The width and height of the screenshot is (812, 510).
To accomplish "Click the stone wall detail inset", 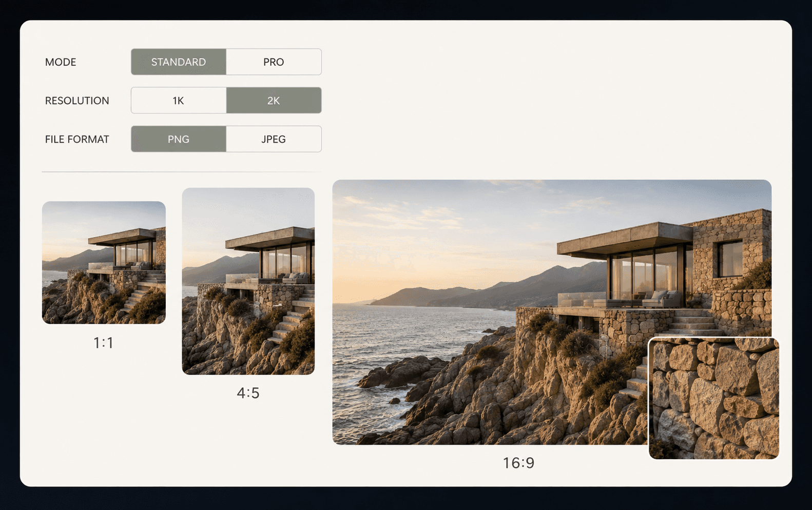I will point(714,398).
